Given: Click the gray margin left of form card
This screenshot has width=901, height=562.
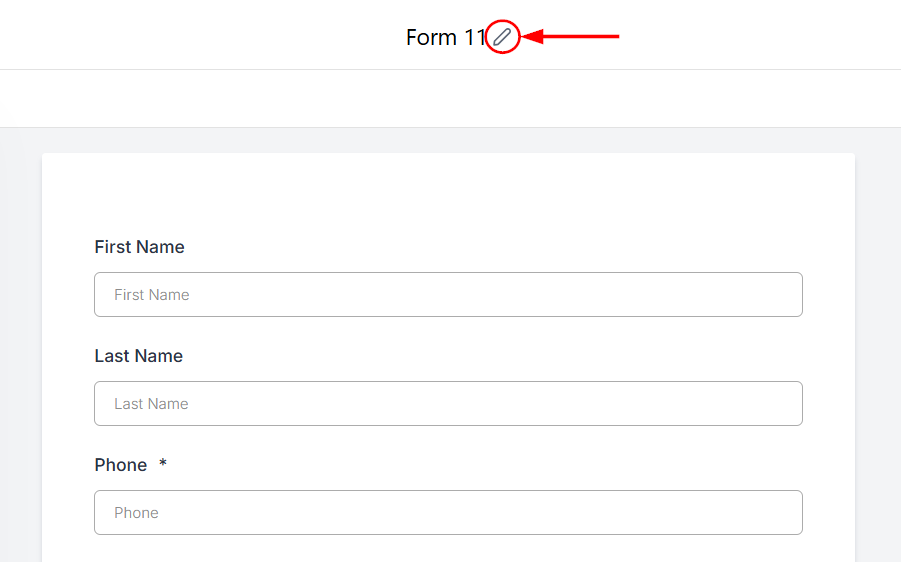Looking at the screenshot, I should (x=20, y=350).
